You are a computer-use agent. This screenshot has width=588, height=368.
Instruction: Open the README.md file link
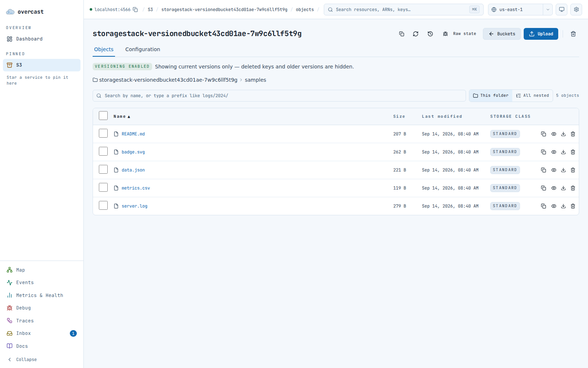(x=133, y=134)
